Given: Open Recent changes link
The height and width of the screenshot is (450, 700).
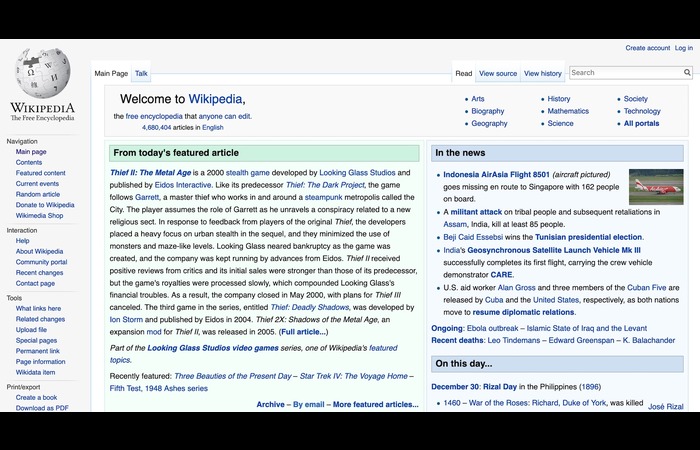Looking at the screenshot, I should 39,273.
